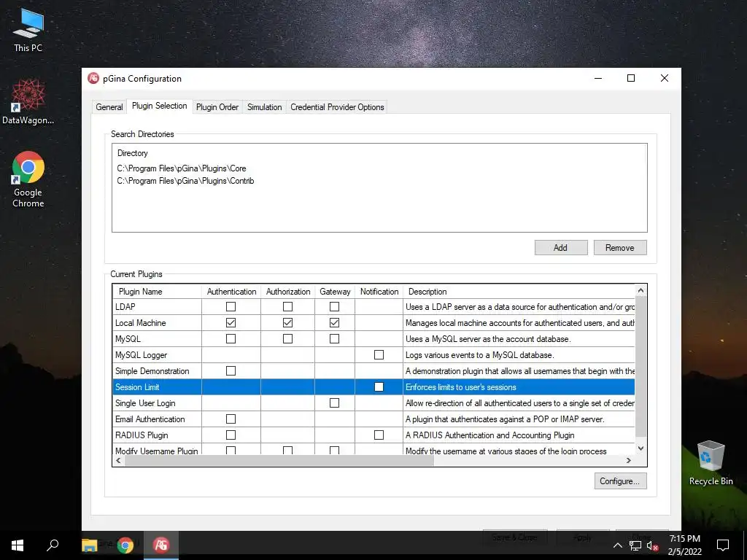This screenshot has height=560, width=747.
Task: Click Authentication column header
Action: tap(231, 292)
